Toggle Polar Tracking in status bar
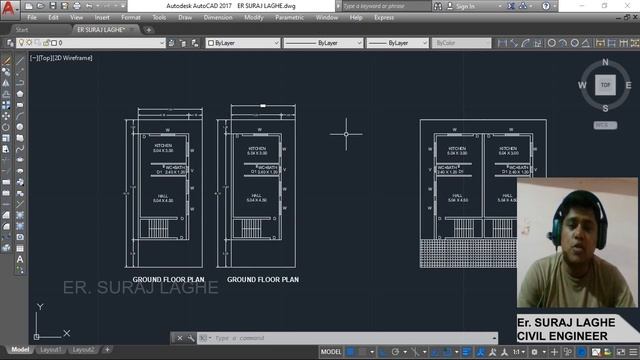This screenshot has height=360, width=640. coord(395,352)
